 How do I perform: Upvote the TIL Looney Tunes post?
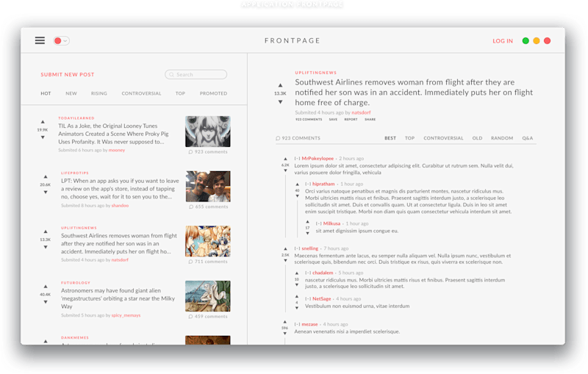(43, 122)
